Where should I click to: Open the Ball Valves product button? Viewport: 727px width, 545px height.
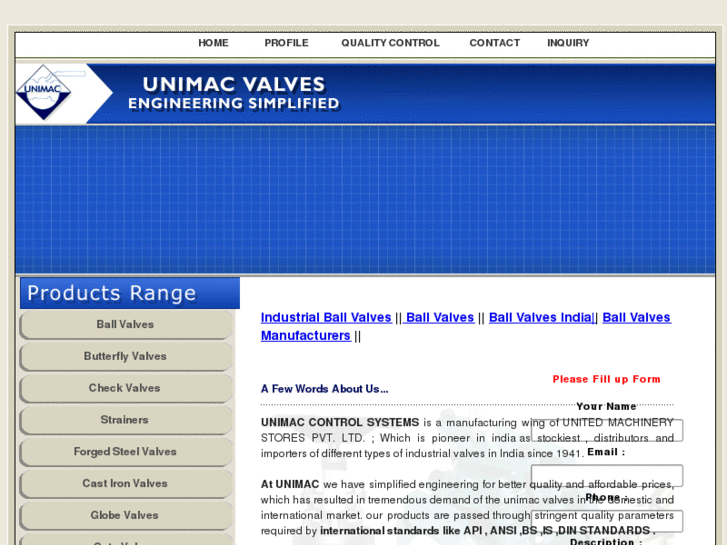tap(126, 325)
